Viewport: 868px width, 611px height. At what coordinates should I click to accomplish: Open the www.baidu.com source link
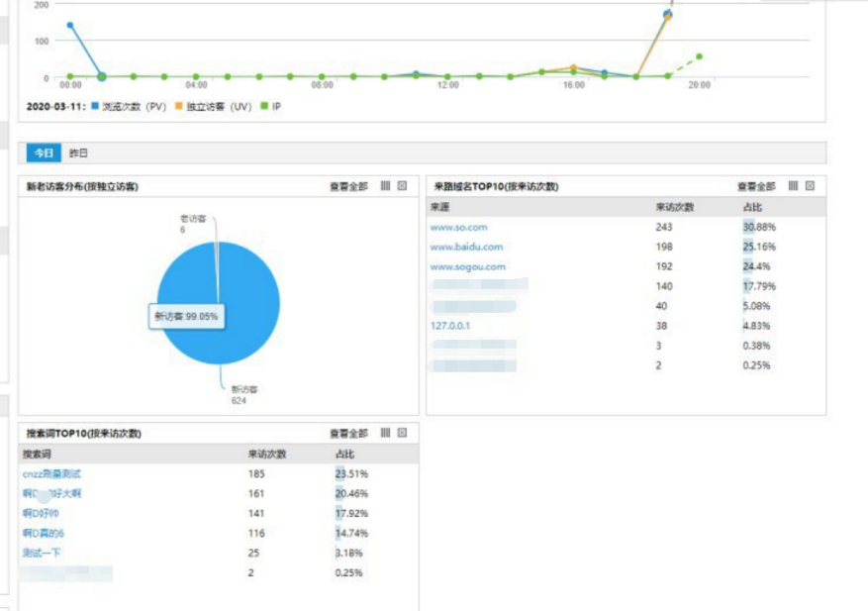(x=466, y=247)
